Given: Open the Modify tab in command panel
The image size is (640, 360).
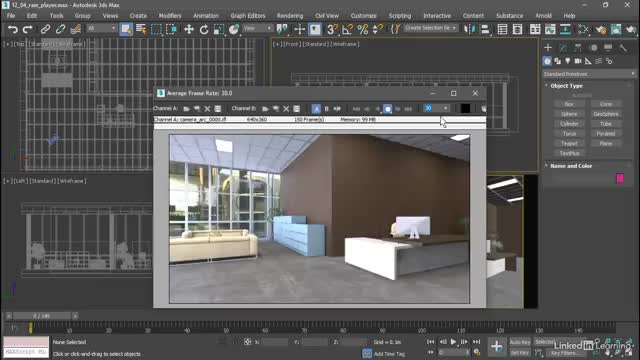Looking at the screenshot, I should pyautogui.click(x=563, y=48).
